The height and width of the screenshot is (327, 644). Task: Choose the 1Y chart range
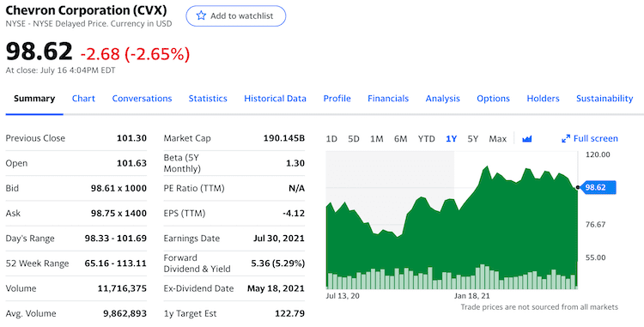(452, 139)
